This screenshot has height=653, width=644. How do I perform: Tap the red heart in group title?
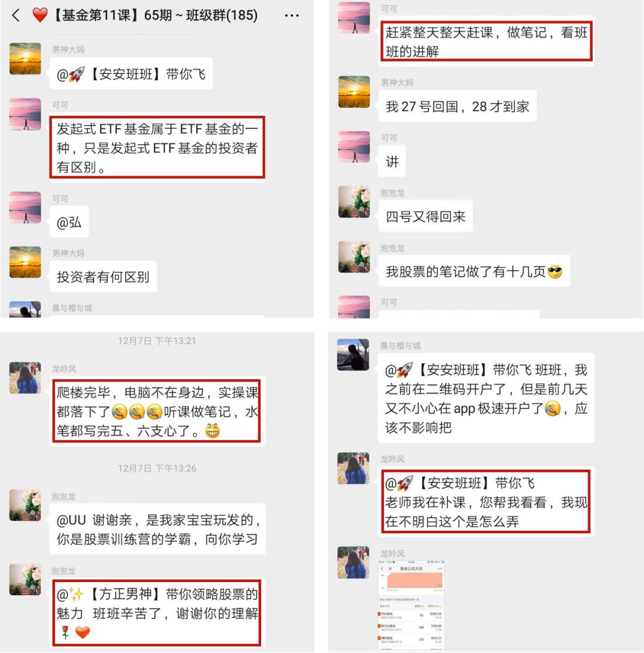click(41, 16)
